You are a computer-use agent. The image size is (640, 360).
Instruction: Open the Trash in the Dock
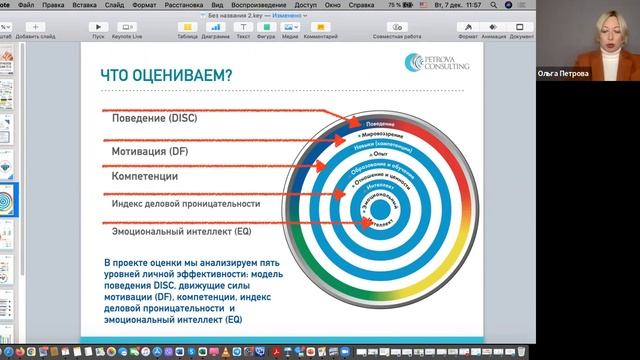click(522, 352)
